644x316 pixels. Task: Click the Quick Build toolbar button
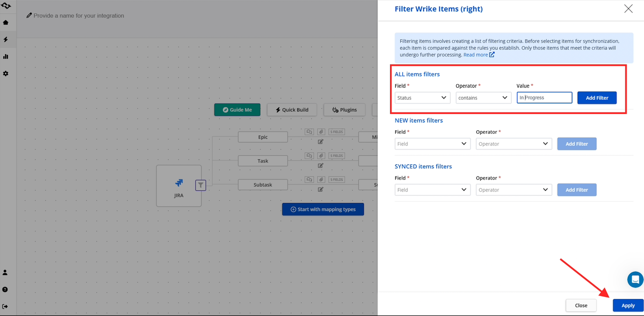point(292,110)
